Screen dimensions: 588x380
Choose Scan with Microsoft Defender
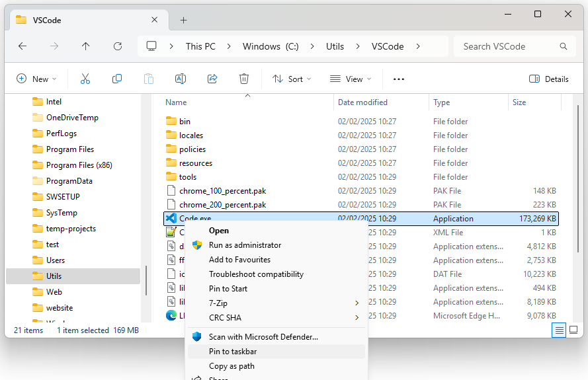276,337
